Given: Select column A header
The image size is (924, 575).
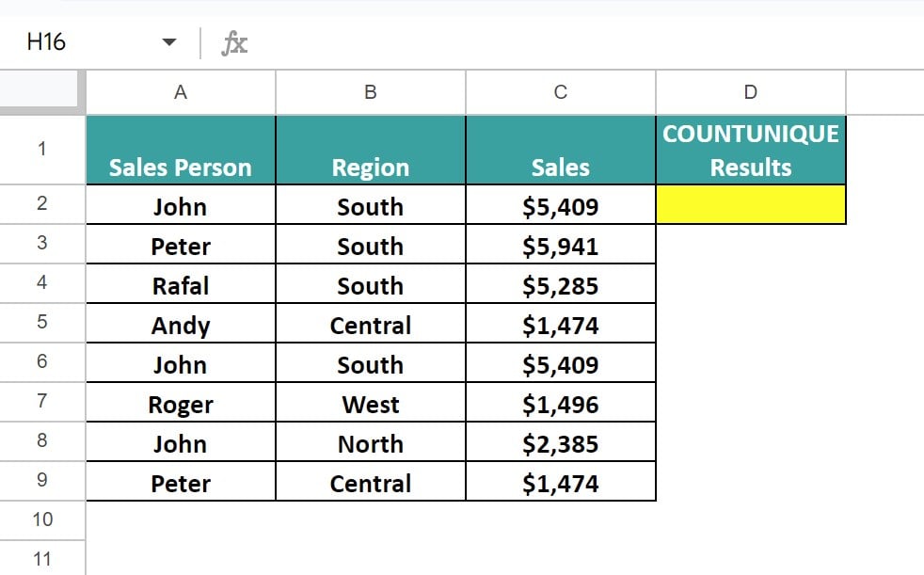Looking at the screenshot, I should [181, 92].
